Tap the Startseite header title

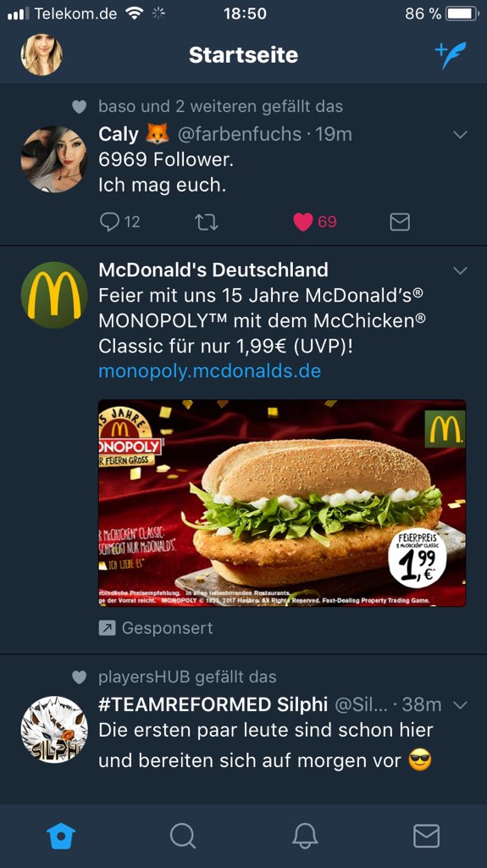pyautogui.click(x=244, y=55)
